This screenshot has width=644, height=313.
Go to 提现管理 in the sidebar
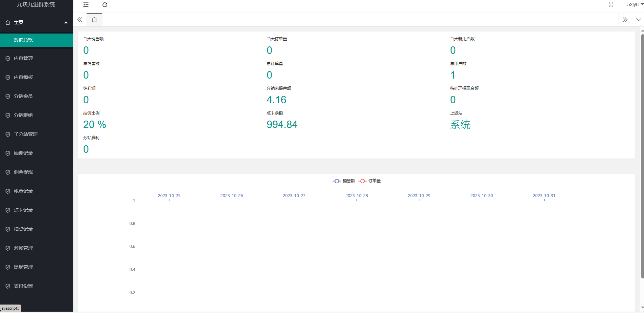coord(23,267)
